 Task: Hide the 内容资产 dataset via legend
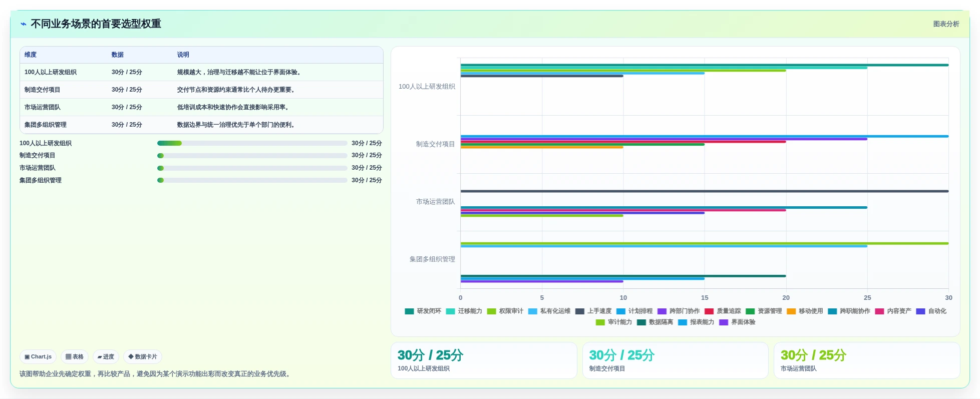click(893, 311)
